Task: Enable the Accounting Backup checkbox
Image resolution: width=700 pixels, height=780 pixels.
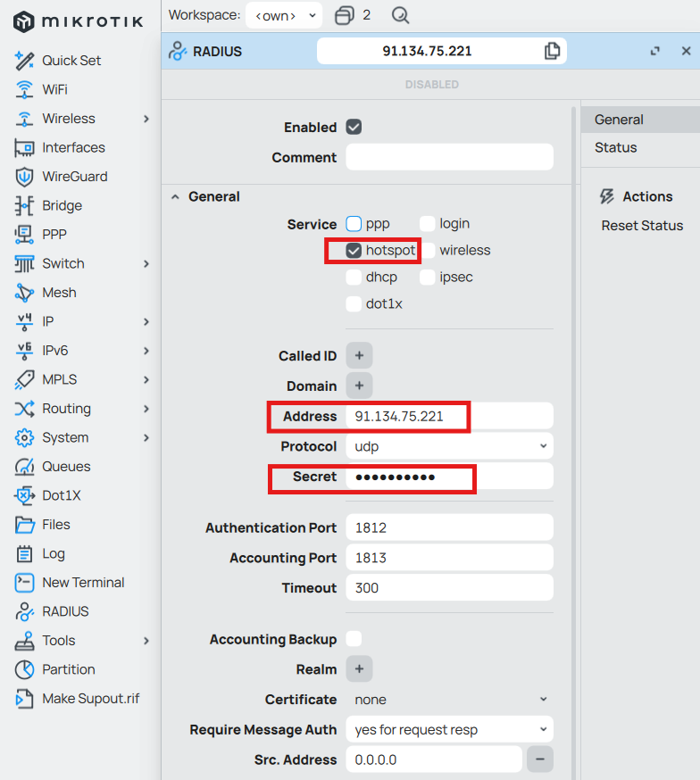Action: tap(354, 639)
